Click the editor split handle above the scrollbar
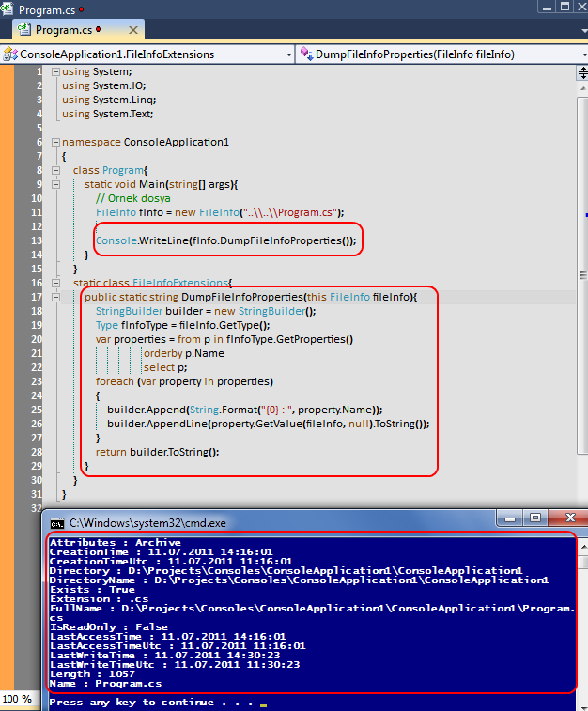Image resolution: width=588 pixels, height=711 pixels. point(582,70)
